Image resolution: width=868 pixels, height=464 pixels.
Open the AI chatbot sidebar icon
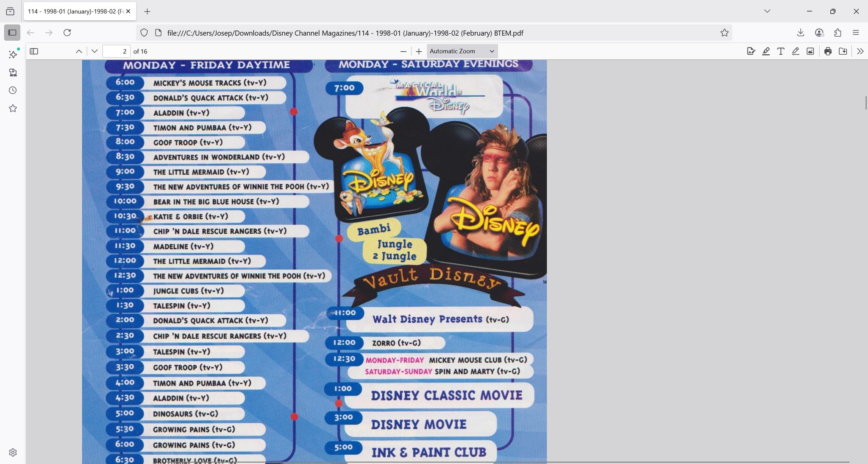click(13, 54)
